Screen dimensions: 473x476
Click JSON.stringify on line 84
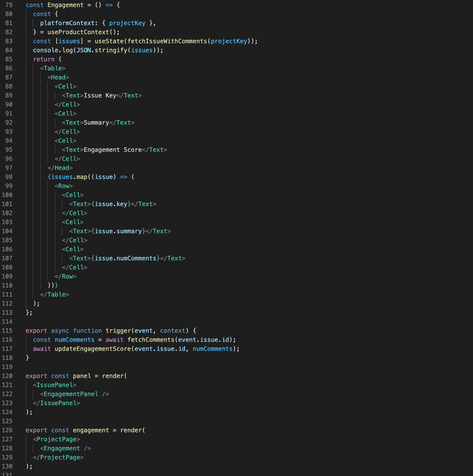(102, 50)
